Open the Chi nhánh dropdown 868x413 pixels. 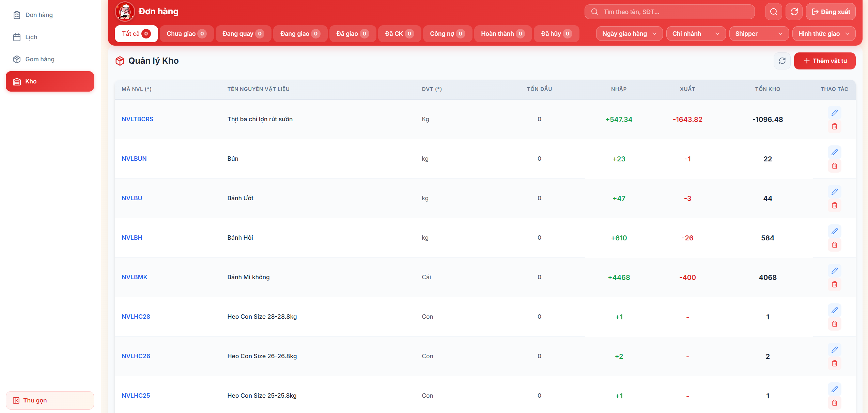(x=696, y=34)
